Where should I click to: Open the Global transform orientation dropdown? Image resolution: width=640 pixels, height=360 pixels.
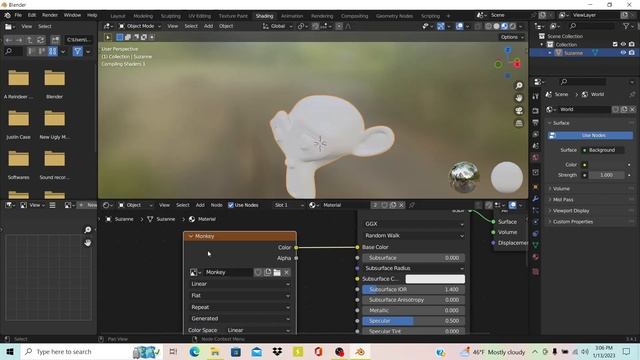[x=278, y=26]
